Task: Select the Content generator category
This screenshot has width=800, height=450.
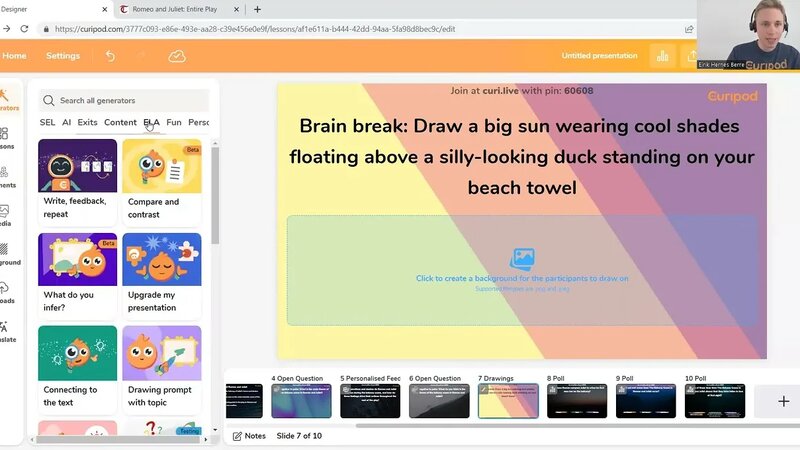Action: click(x=120, y=122)
